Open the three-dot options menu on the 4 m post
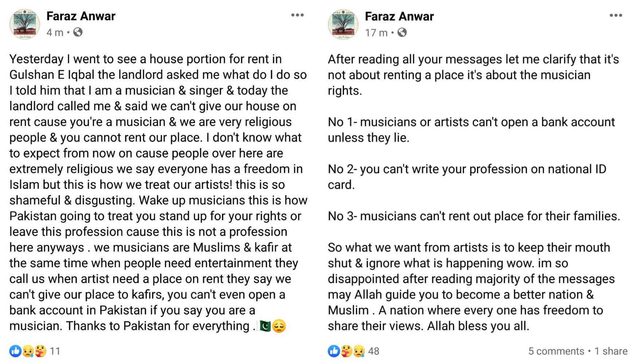 (297, 15)
